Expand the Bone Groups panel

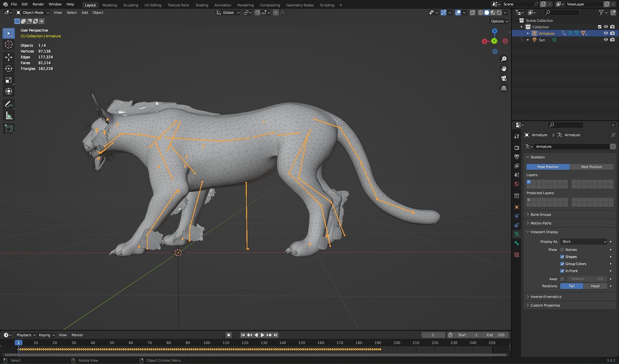coord(541,215)
